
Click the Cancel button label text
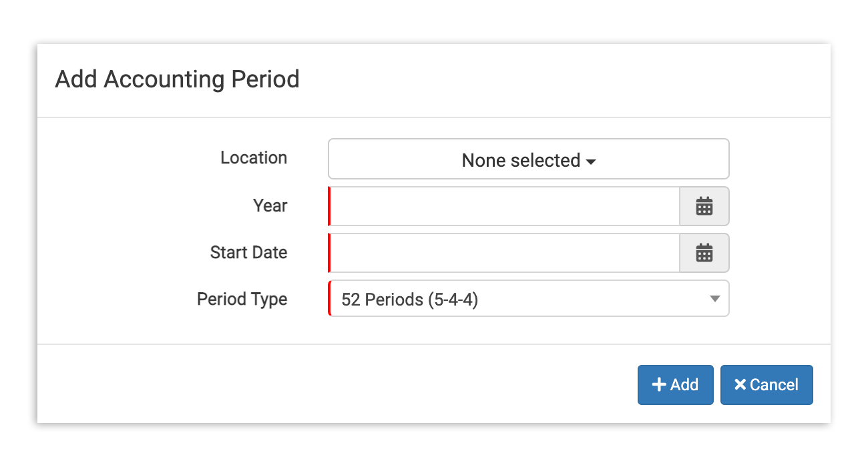click(774, 385)
